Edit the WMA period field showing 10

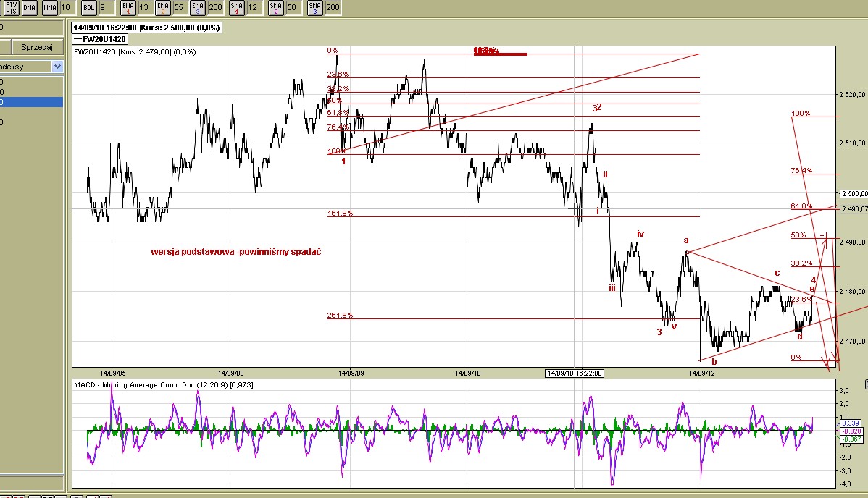pyautogui.click(x=65, y=8)
